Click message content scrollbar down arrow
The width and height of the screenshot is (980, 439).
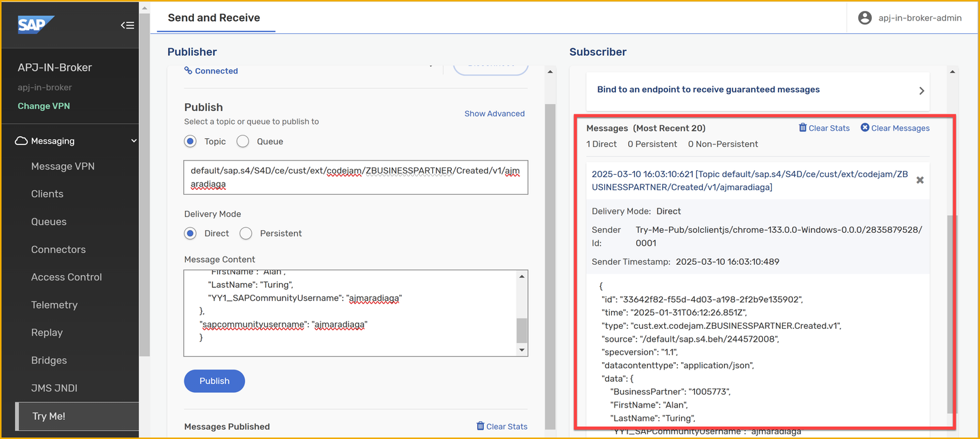pos(523,351)
